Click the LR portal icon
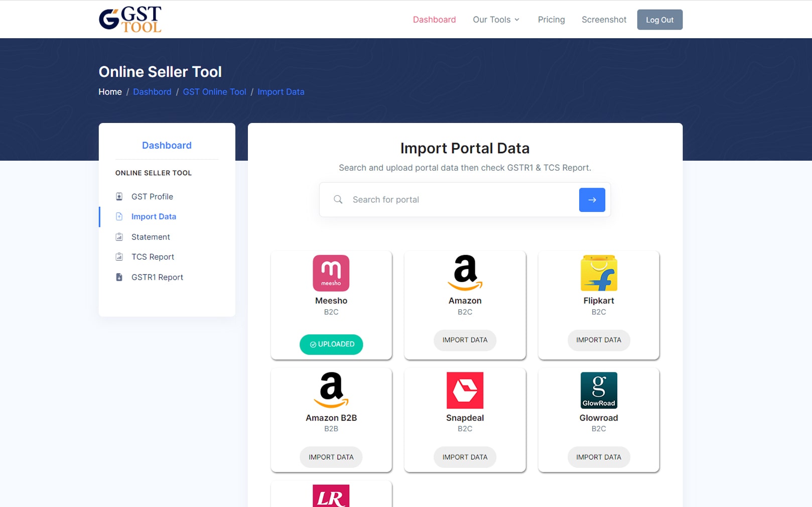The height and width of the screenshot is (507, 812). [331, 498]
